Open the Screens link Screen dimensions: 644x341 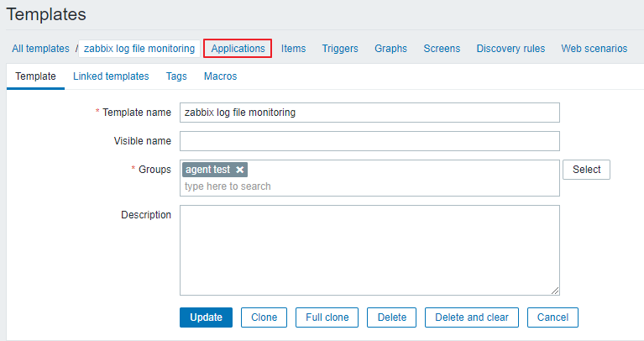pyautogui.click(x=442, y=49)
